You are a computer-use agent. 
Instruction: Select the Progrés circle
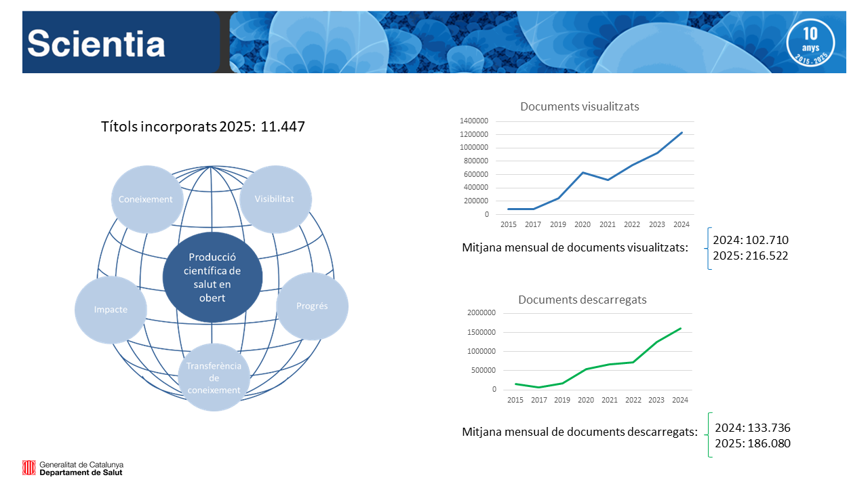click(x=312, y=306)
